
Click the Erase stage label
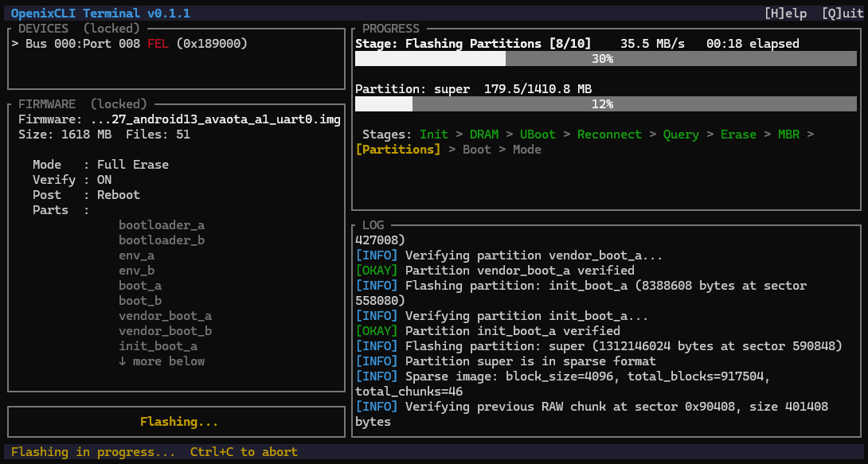click(738, 135)
